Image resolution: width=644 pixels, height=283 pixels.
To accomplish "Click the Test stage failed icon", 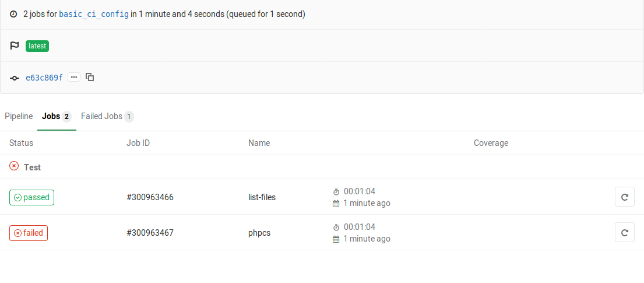I will (x=14, y=166).
